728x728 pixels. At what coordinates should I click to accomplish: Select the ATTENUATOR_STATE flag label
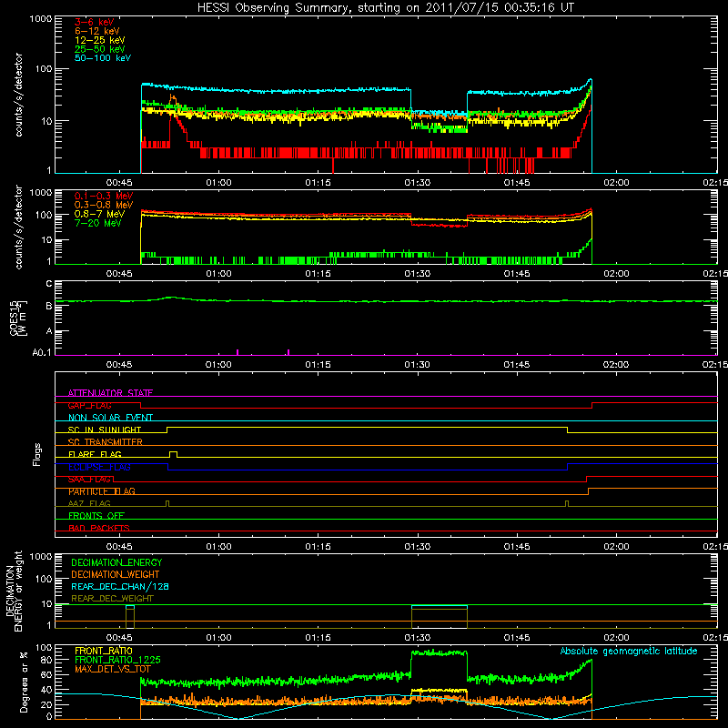[x=110, y=393]
